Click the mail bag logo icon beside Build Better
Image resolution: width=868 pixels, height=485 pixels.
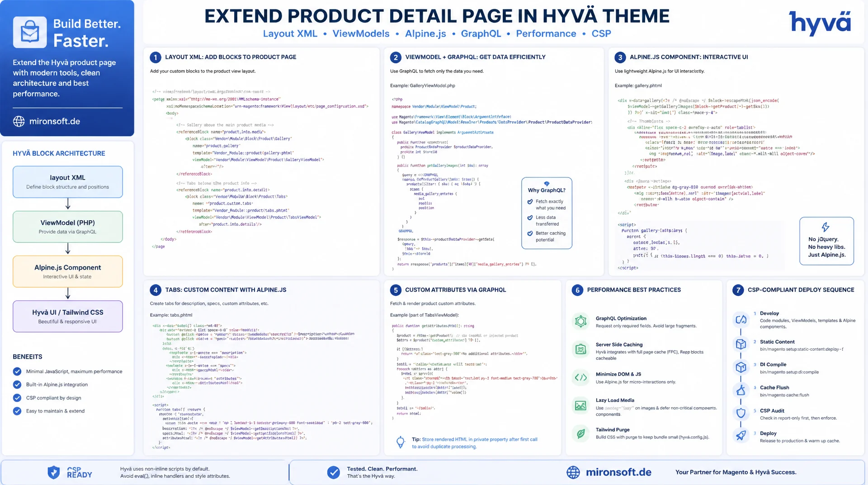click(30, 32)
